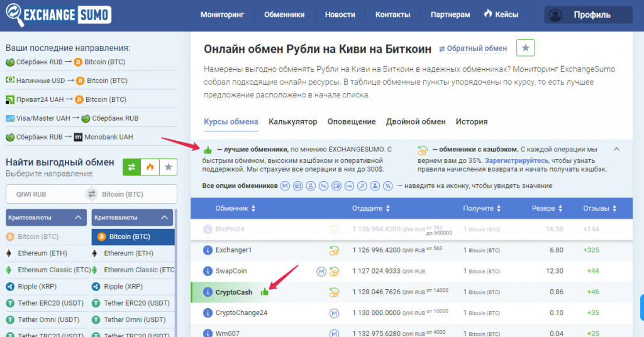Sort table by Обменник column
Screen dimensions: 644x337
click(x=235, y=209)
